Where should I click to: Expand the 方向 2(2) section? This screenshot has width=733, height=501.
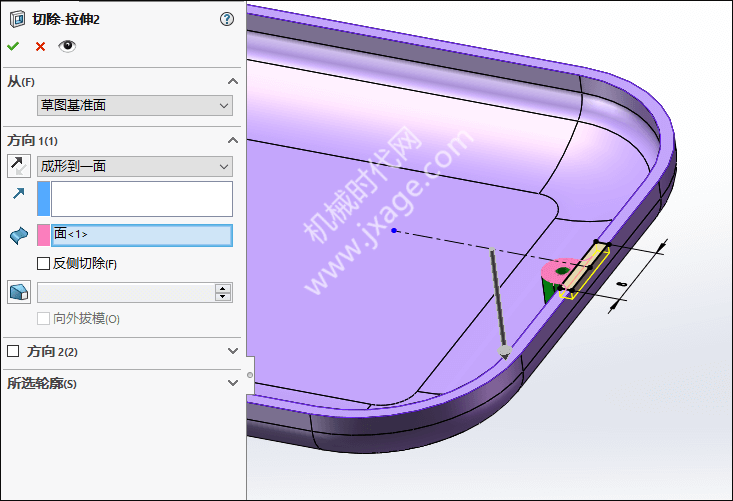point(233,351)
